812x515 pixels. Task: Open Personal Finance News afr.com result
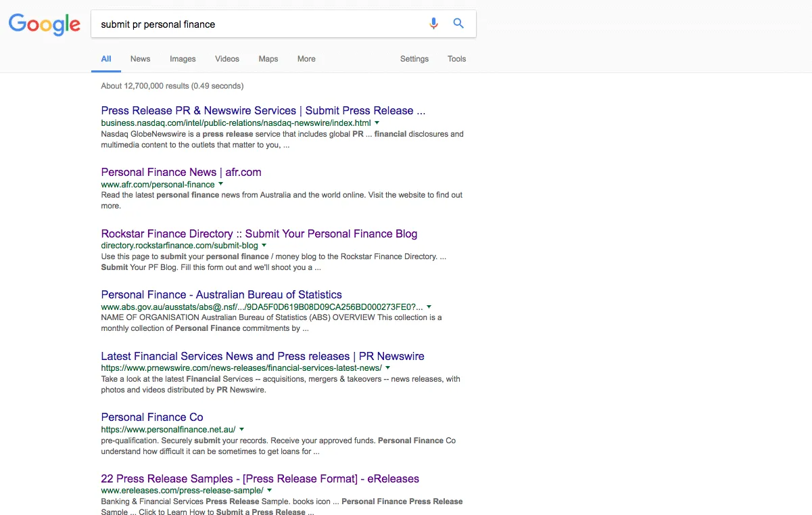pos(181,172)
